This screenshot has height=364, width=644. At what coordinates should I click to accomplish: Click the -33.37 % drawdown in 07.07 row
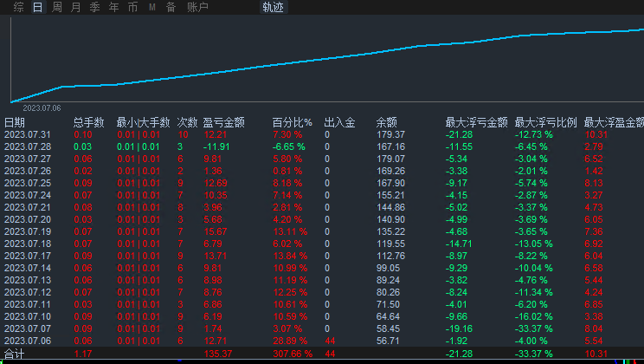[x=534, y=328]
